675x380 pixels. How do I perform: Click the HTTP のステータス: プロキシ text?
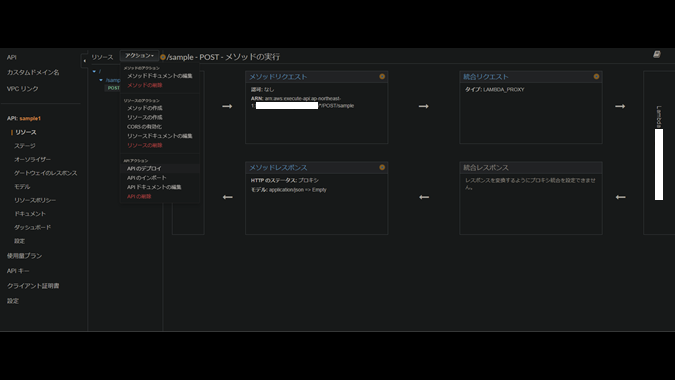pyautogui.click(x=285, y=180)
